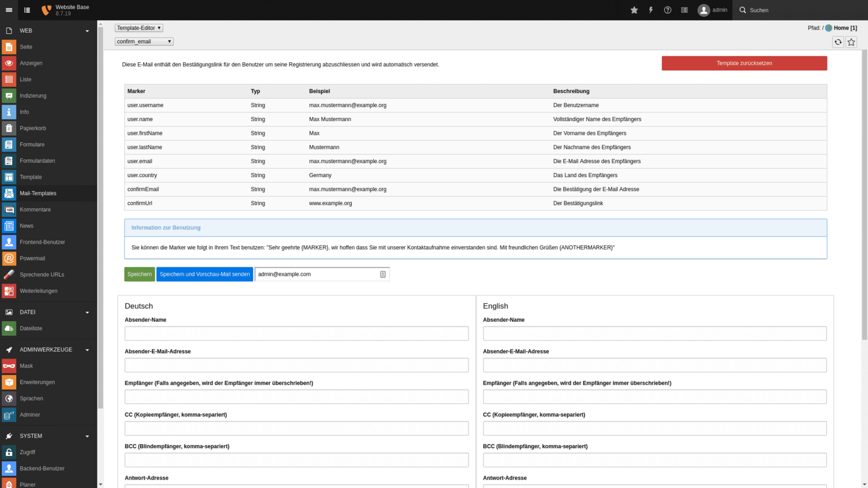The height and width of the screenshot is (488, 868).
Task: Open the confirm_email template dropdown
Action: (143, 41)
